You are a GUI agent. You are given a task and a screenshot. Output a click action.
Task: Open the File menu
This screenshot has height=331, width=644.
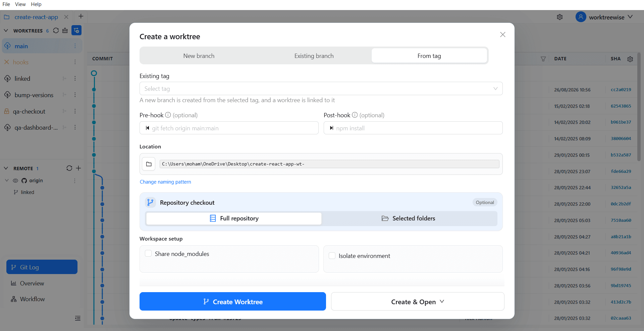[6, 4]
